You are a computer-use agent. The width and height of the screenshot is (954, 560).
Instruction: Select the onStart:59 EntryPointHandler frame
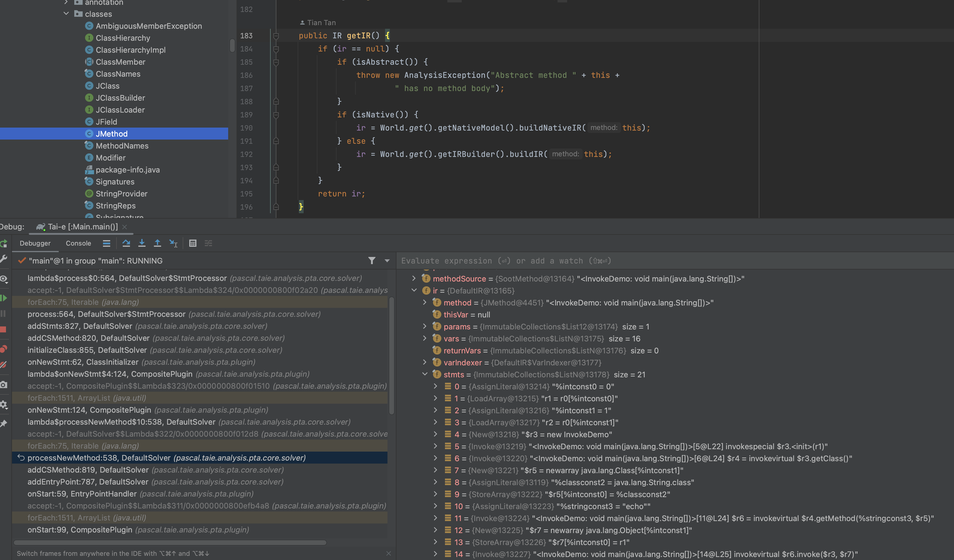tap(200, 494)
